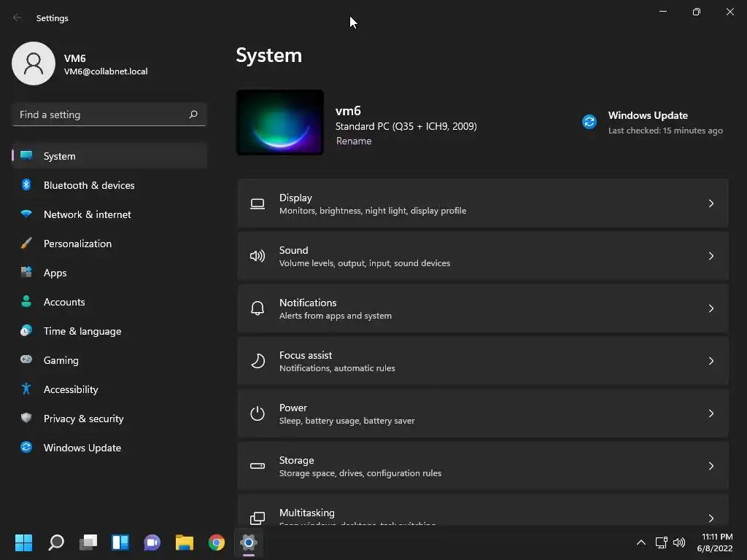Click the VM6 user avatar picture
The width and height of the screenshot is (747, 560).
[34, 63]
